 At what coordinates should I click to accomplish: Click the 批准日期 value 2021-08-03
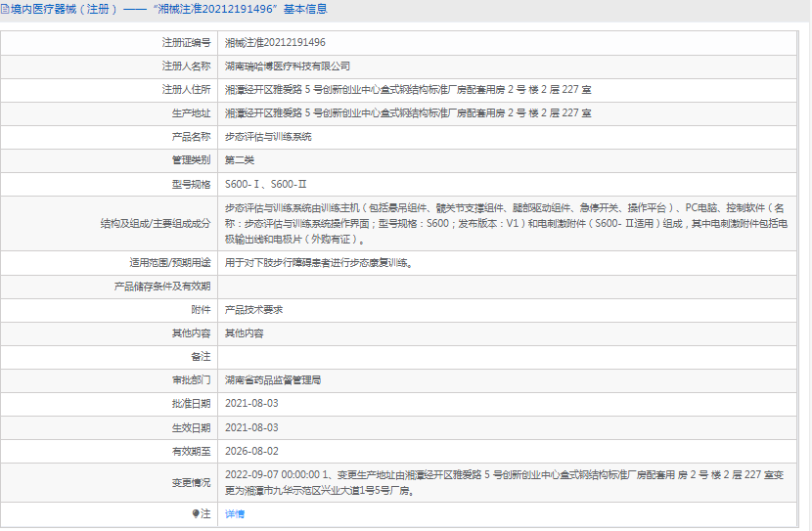click(251, 403)
